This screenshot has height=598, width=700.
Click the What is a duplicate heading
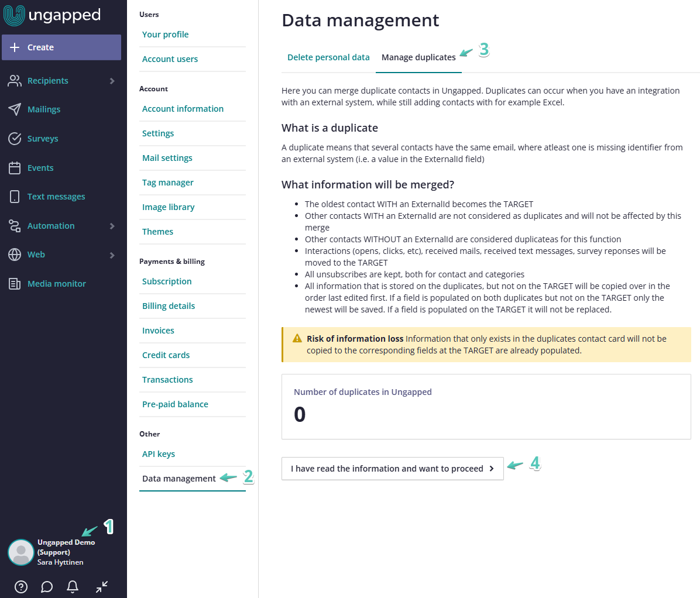point(330,128)
